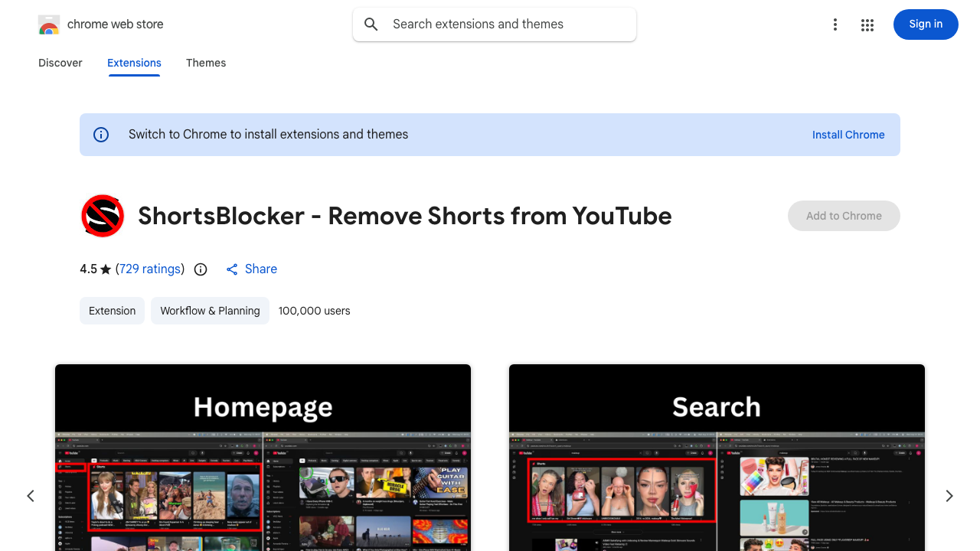980x551 pixels.
Task: Click the Chrome Web Store logo
Action: click(49, 24)
